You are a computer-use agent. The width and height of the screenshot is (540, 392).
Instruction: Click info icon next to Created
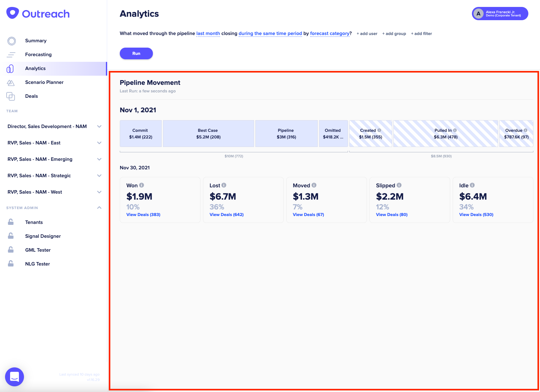(x=379, y=130)
